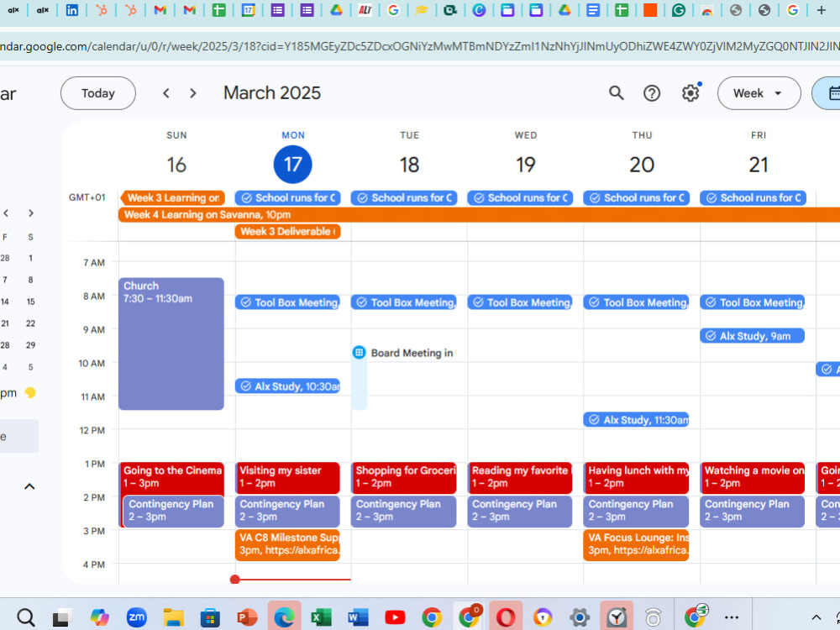Go to the previous week
The image size is (840, 630).
pyautogui.click(x=166, y=93)
